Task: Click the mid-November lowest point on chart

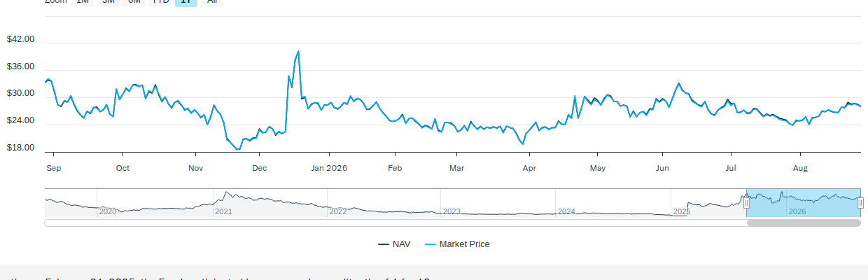Action: (x=237, y=149)
